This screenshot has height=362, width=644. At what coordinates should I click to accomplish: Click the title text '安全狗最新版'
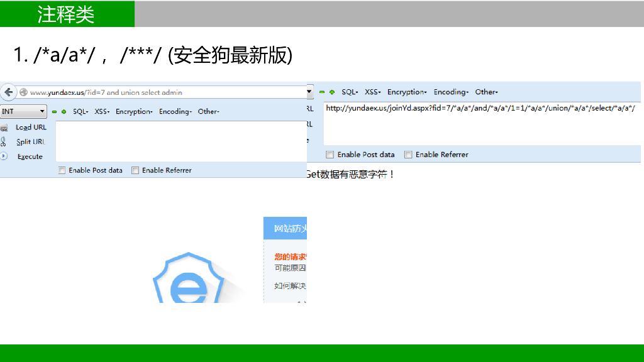point(230,55)
